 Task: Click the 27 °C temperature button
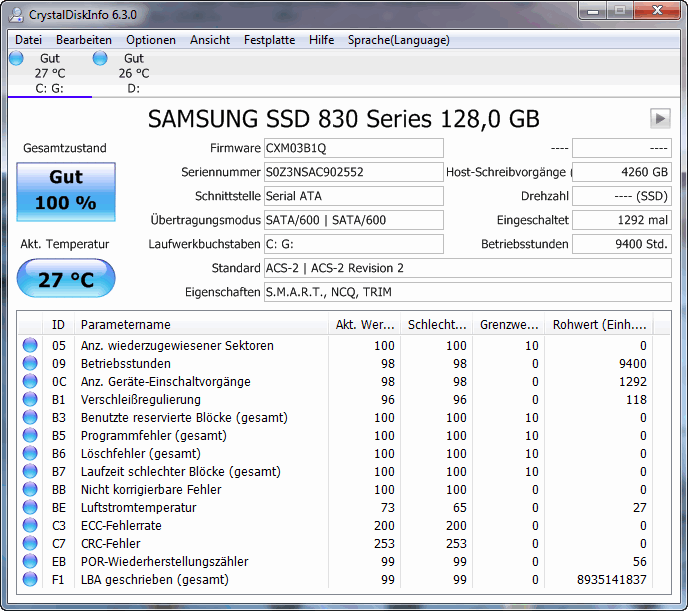click(66, 278)
